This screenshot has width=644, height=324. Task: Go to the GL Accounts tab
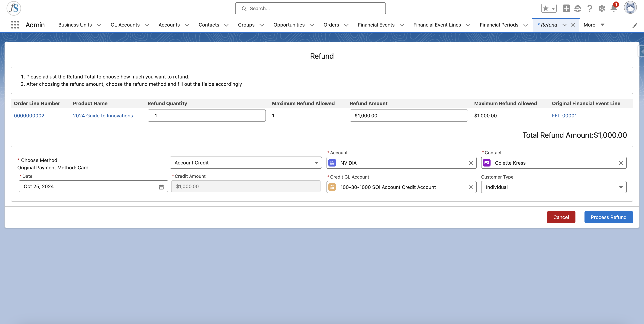pos(125,25)
